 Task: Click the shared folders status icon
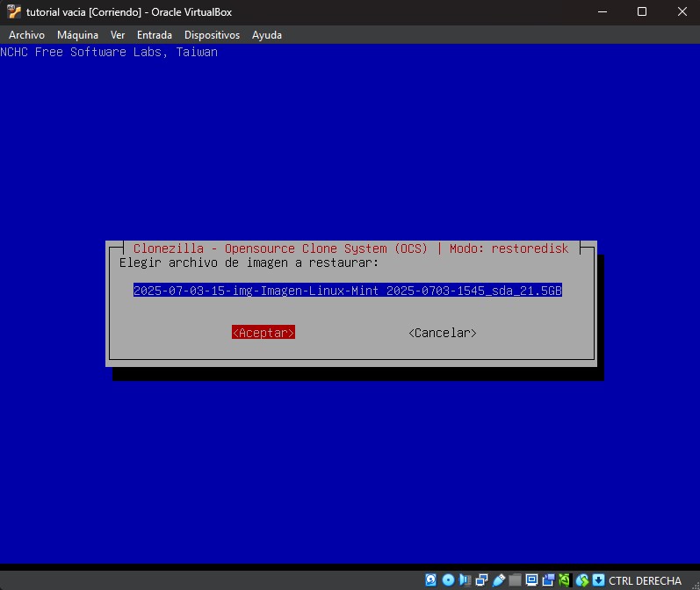[516, 579]
